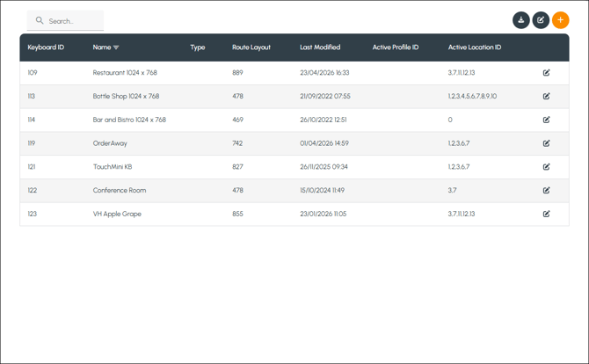Edit the VH Apple Grape row
Viewport: 589px width, 364px height.
[x=546, y=214]
